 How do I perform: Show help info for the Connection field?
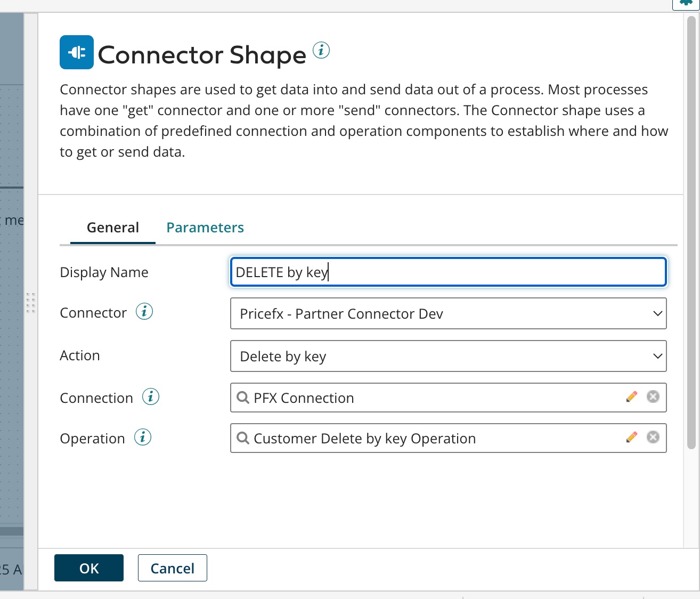[x=150, y=396]
